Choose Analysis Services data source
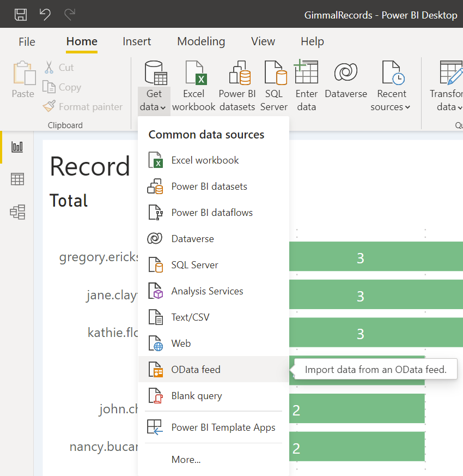This screenshot has width=463, height=476. point(214,291)
